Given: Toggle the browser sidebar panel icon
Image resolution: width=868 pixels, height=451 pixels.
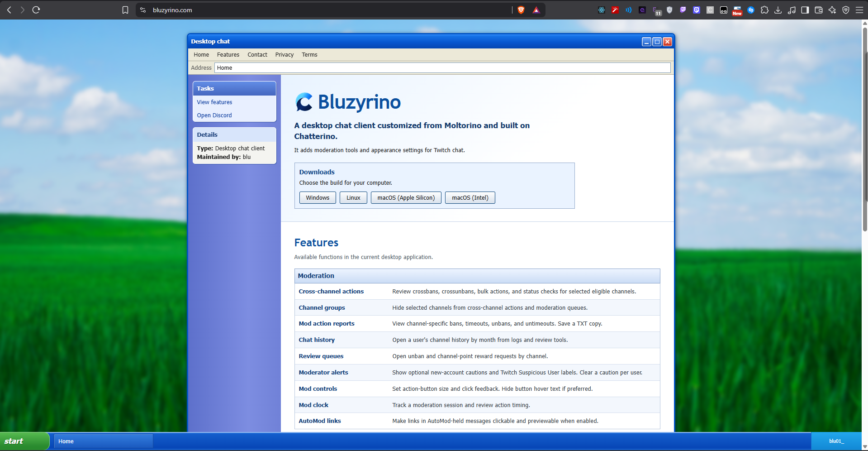Looking at the screenshot, I should (805, 10).
